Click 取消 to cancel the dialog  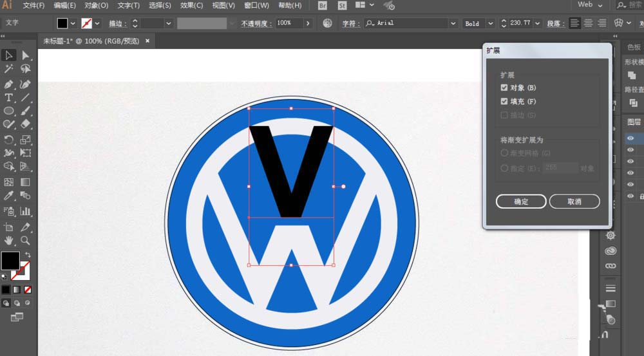[x=574, y=201]
